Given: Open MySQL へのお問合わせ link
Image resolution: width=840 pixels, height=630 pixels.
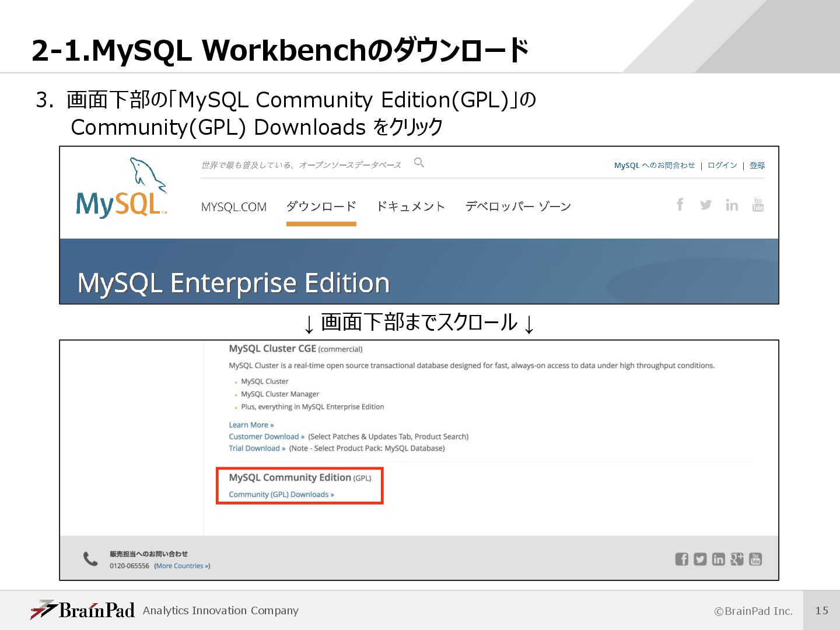Looking at the screenshot, I should pyautogui.click(x=654, y=165).
